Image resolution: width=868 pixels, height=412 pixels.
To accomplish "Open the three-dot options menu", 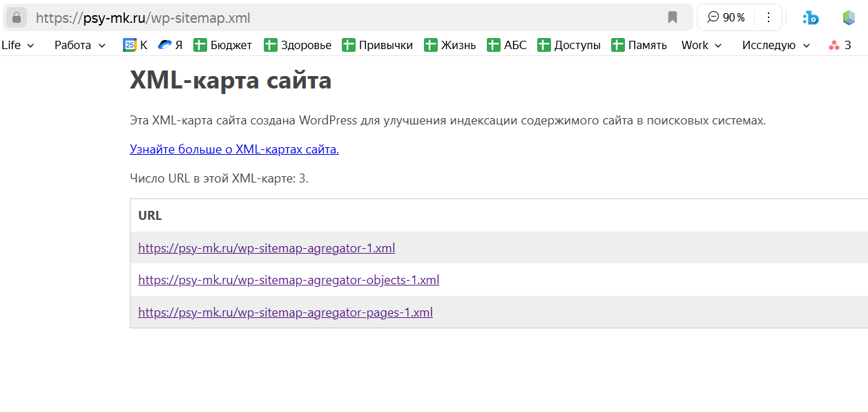I will [769, 17].
